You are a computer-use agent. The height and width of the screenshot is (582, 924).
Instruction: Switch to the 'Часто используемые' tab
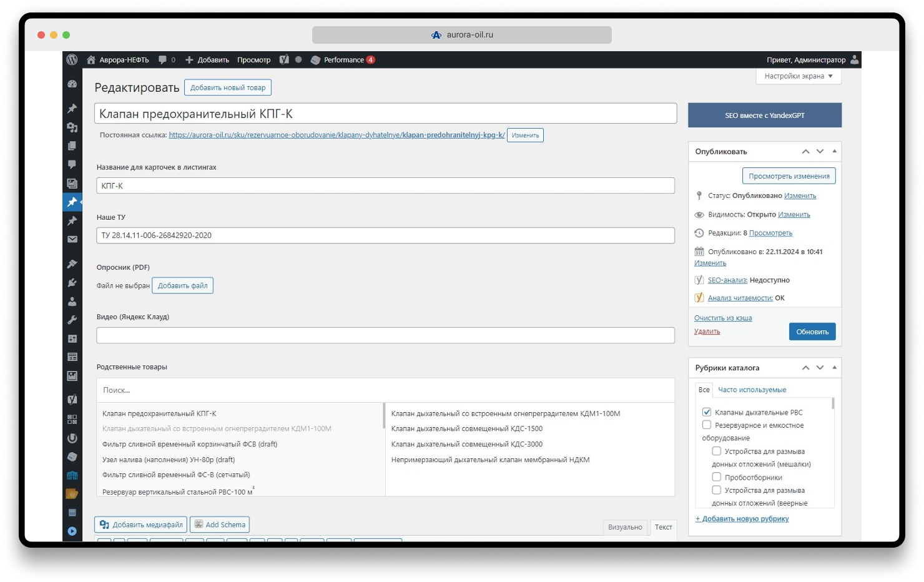pyautogui.click(x=752, y=390)
